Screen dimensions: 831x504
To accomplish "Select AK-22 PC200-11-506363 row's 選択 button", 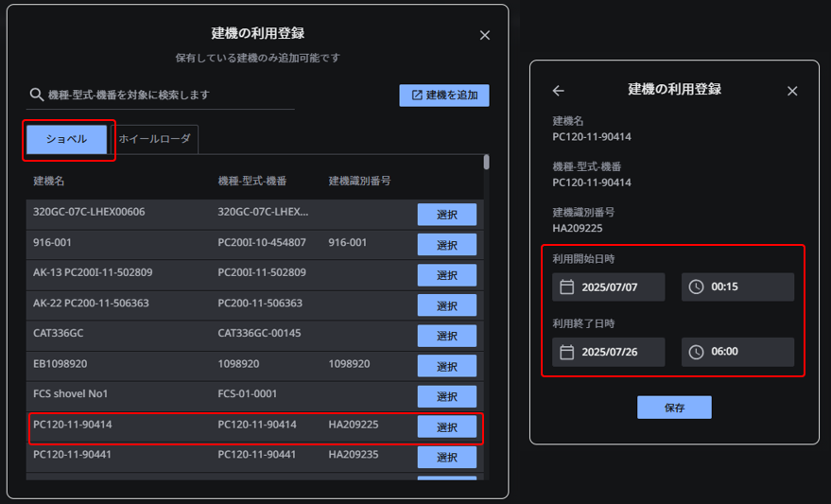I will (447, 305).
